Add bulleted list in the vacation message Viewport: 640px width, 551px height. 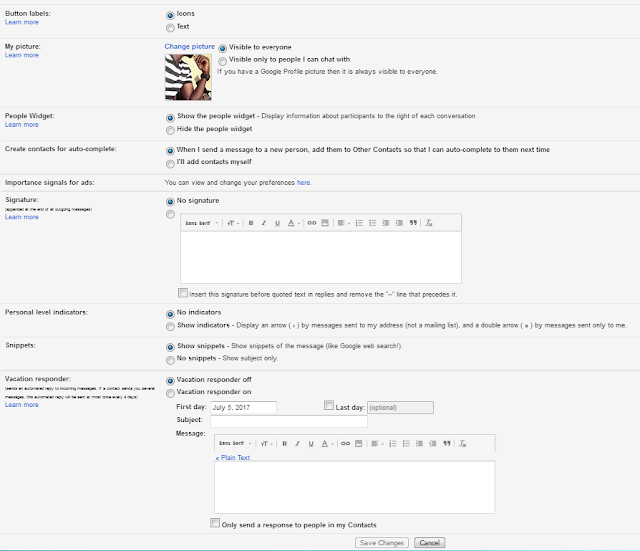tap(406, 444)
